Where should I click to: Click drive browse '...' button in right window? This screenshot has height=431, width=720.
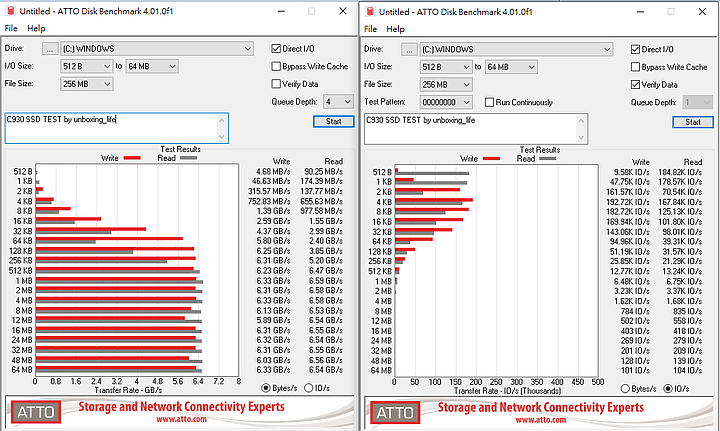coord(409,50)
